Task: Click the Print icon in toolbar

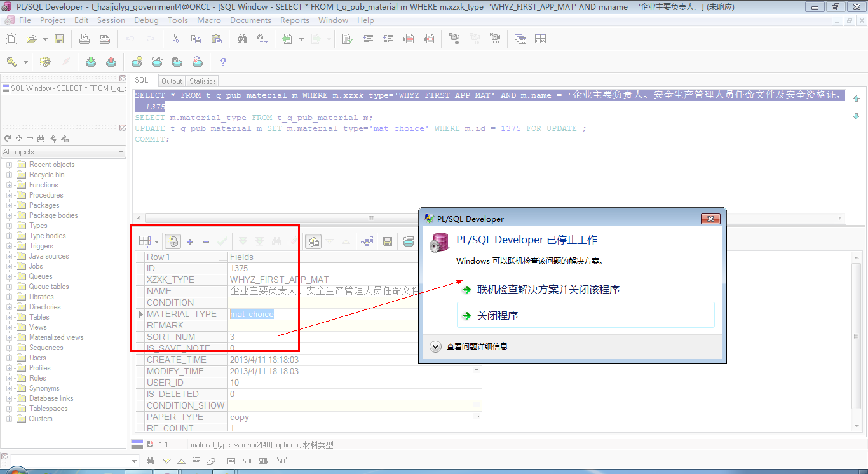Action: pos(85,39)
